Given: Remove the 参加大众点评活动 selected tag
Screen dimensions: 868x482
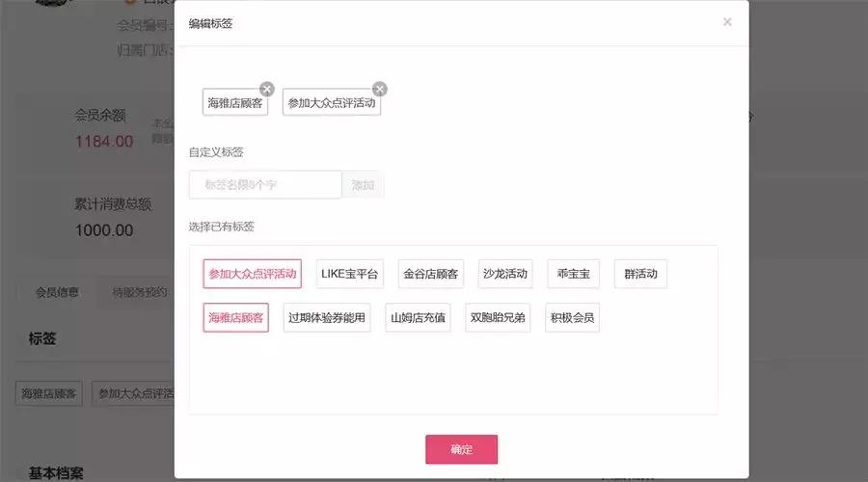Looking at the screenshot, I should point(380,89).
